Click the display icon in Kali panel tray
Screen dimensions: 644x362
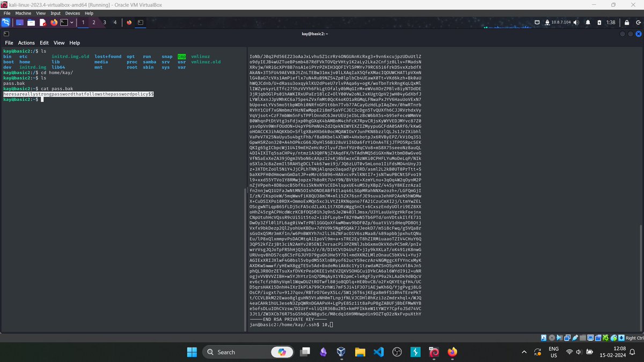tap(537, 23)
